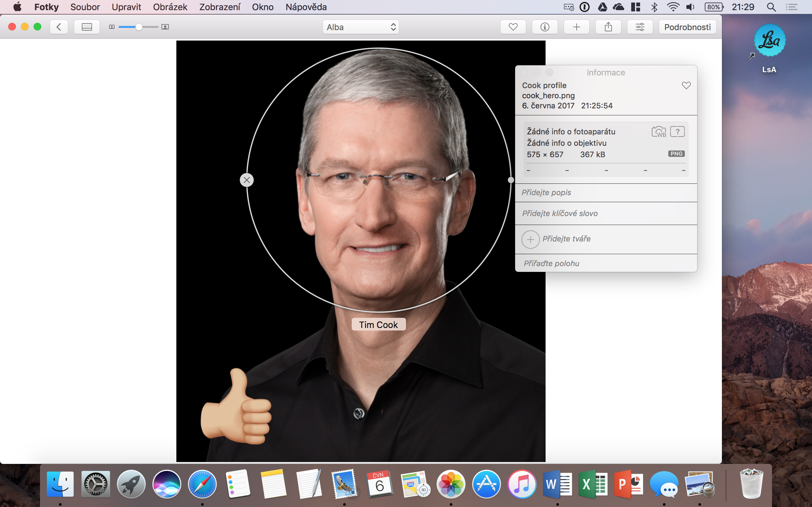Open the Adjustments editing sliders icon
812x507 pixels.
coord(639,27)
